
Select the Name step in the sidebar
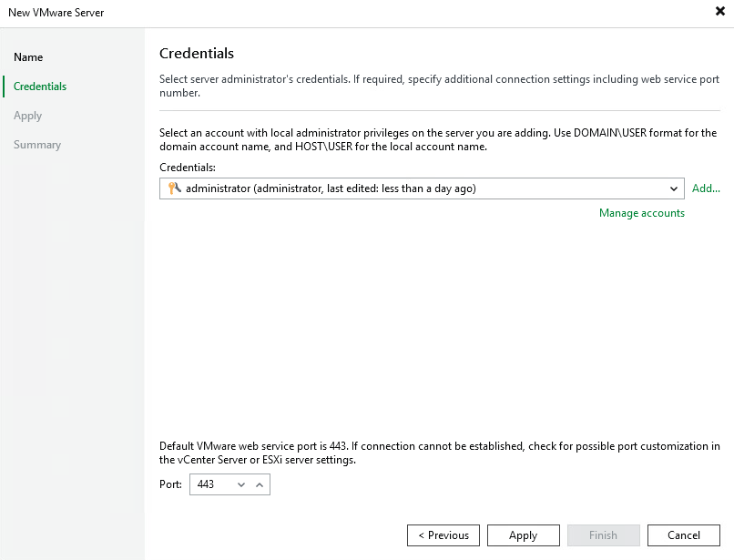[28, 56]
